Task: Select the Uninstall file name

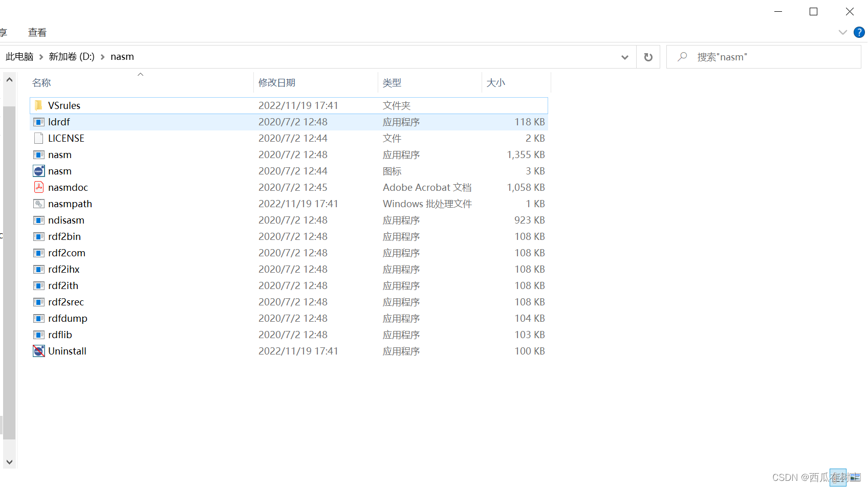Action: coord(67,351)
